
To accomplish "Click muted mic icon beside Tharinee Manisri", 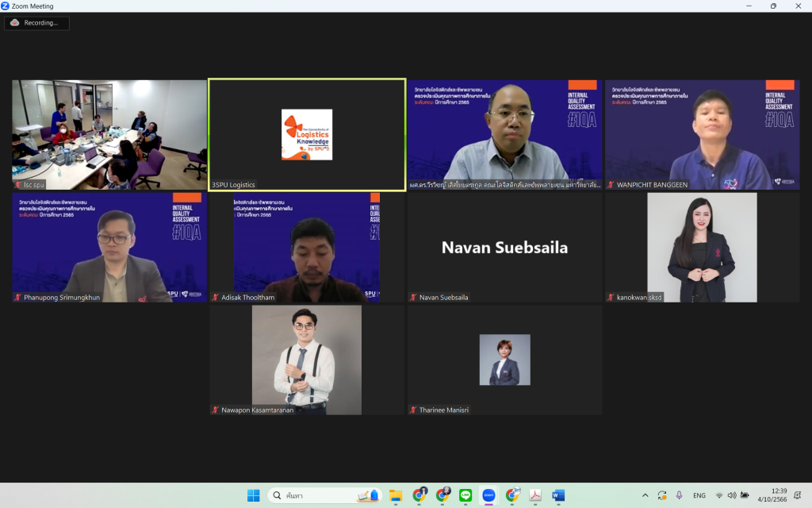I will pyautogui.click(x=413, y=410).
